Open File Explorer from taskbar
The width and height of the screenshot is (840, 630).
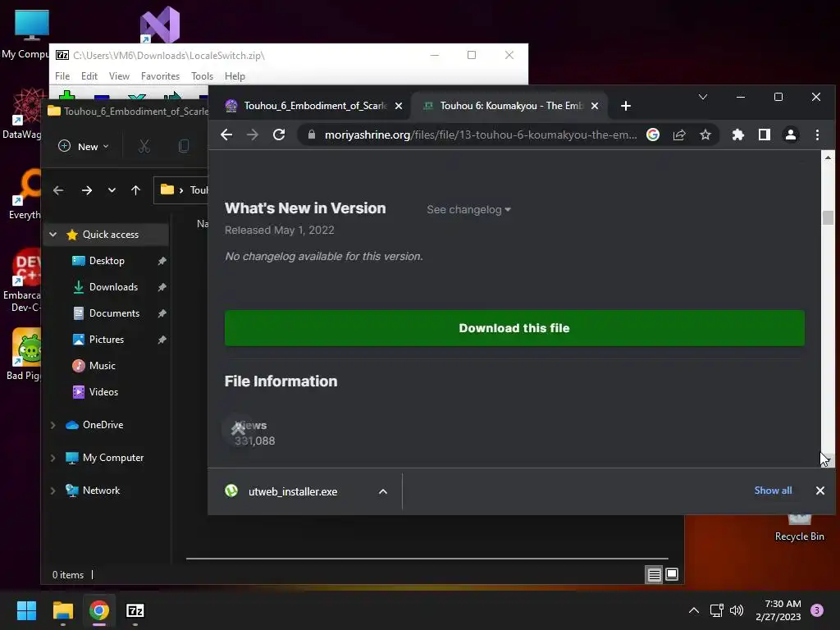[62, 610]
